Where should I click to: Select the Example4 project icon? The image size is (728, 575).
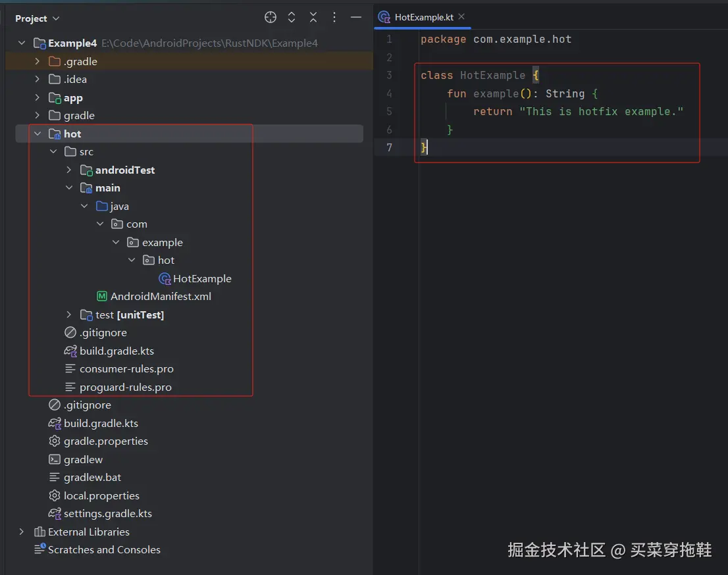pos(39,43)
